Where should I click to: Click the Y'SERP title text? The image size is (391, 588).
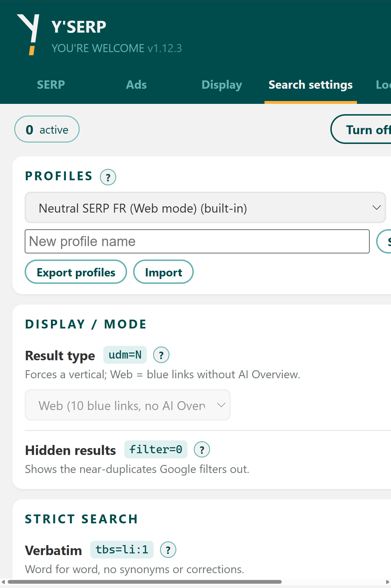tap(79, 27)
